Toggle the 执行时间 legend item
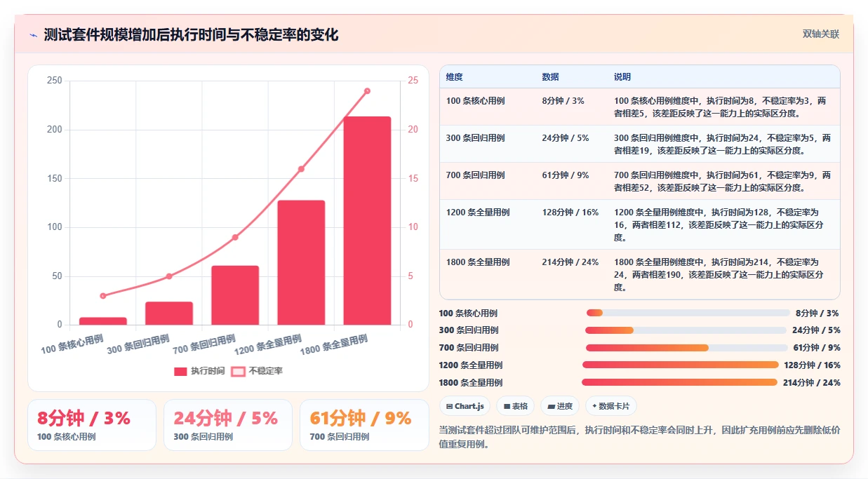 point(199,371)
